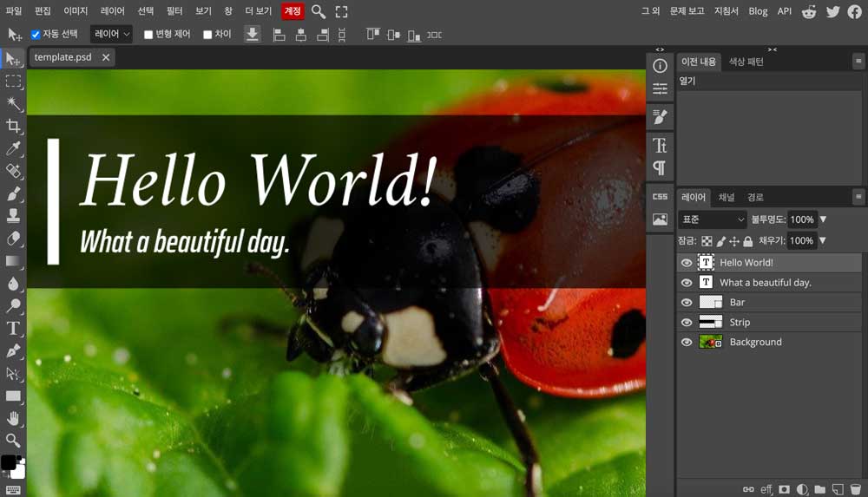
Task: Open the 편집 menu
Action: (43, 11)
